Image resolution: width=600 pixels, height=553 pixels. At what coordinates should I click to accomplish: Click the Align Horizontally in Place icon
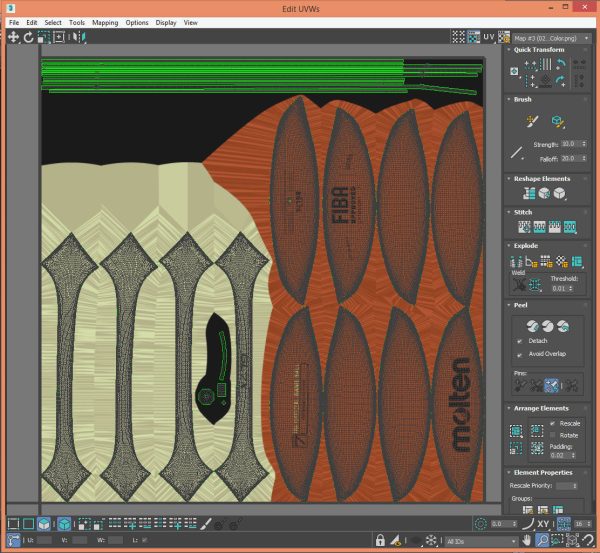coord(530,64)
